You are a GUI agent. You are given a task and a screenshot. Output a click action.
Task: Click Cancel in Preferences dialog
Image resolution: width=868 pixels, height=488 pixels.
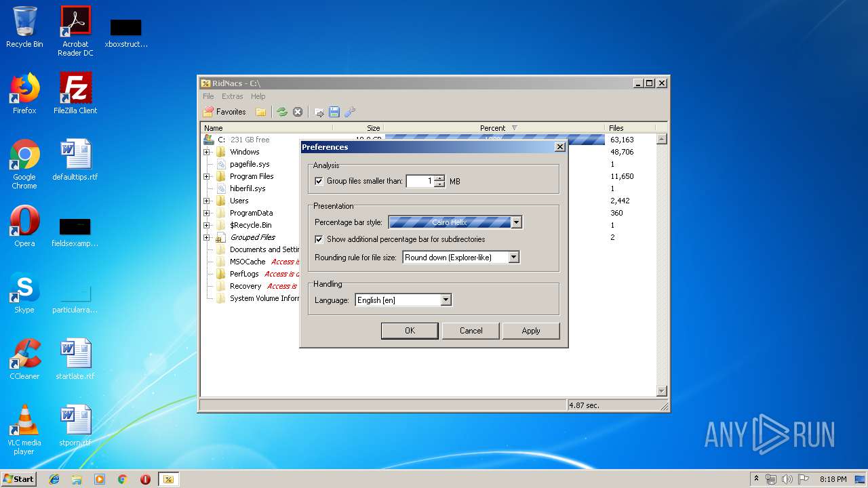coord(471,331)
